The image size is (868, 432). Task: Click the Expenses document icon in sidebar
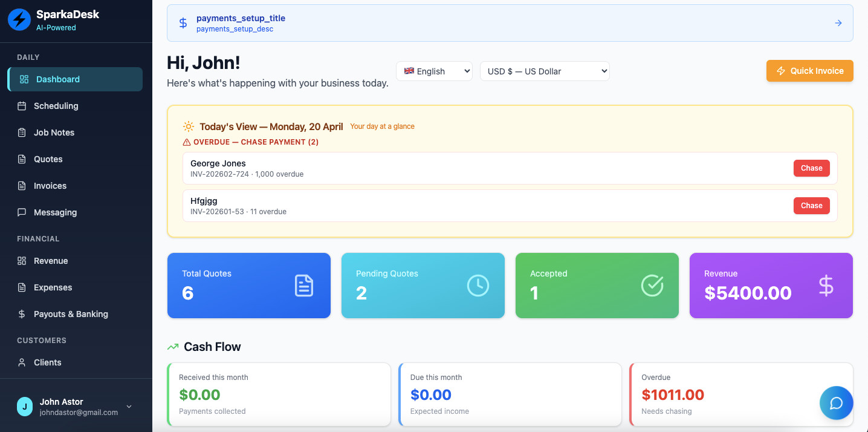click(x=22, y=287)
